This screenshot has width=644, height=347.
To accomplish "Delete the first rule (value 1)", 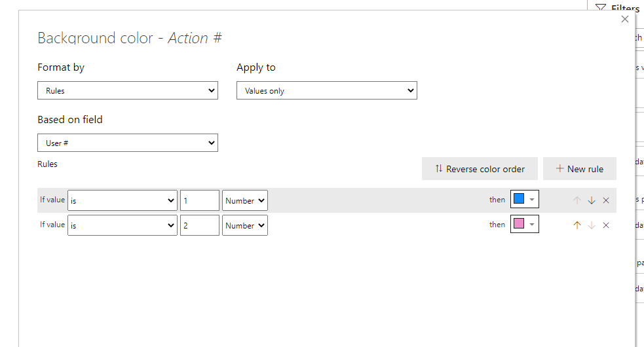I will (x=606, y=200).
